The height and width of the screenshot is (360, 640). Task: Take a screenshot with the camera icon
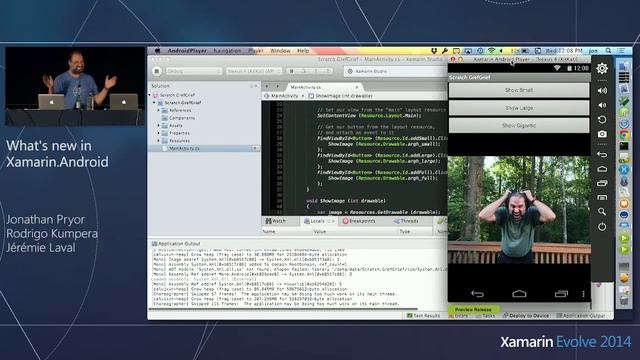pos(602,134)
